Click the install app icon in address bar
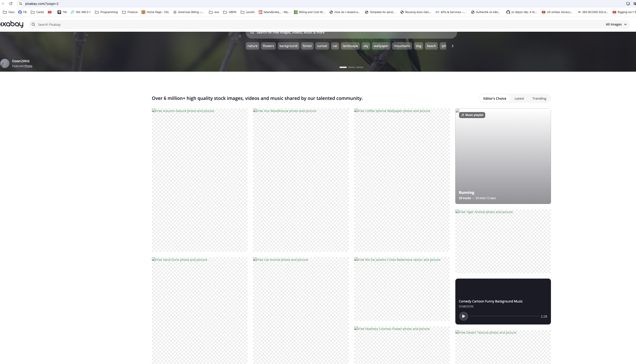Screen dimensions: 636x364 pyautogui.click(x=628, y=3)
